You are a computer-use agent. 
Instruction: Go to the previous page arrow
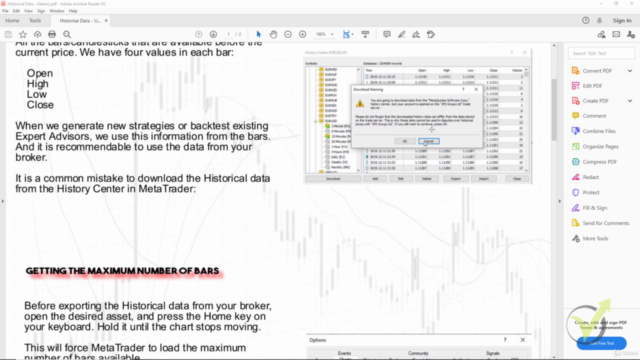click(198, 34)
